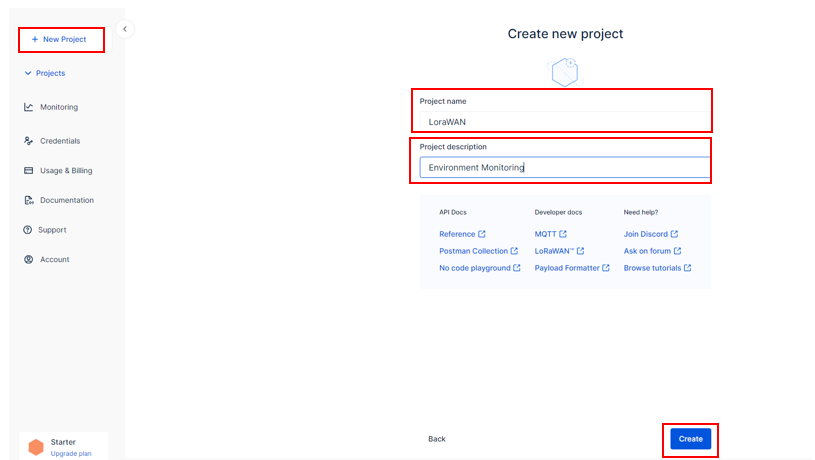Click the Credentials key icon
Viewport: 815px width, 460px height.
tap(29, 141)
